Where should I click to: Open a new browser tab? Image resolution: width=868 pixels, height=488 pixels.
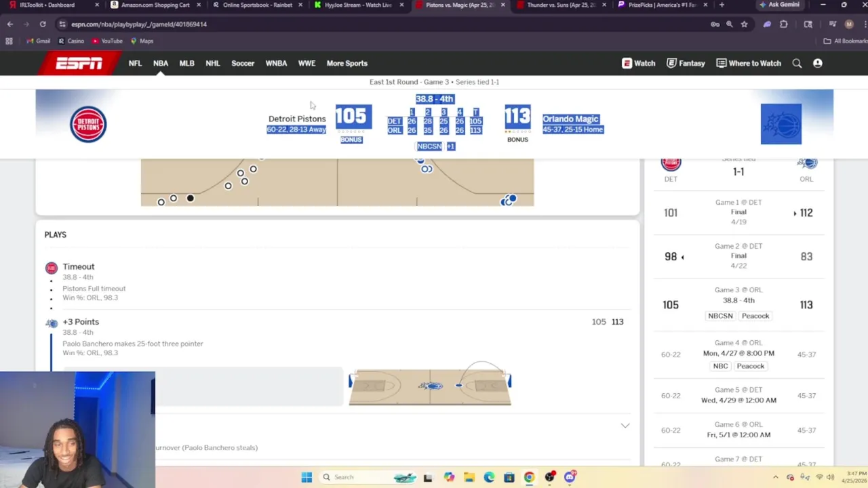click(722, 5)
